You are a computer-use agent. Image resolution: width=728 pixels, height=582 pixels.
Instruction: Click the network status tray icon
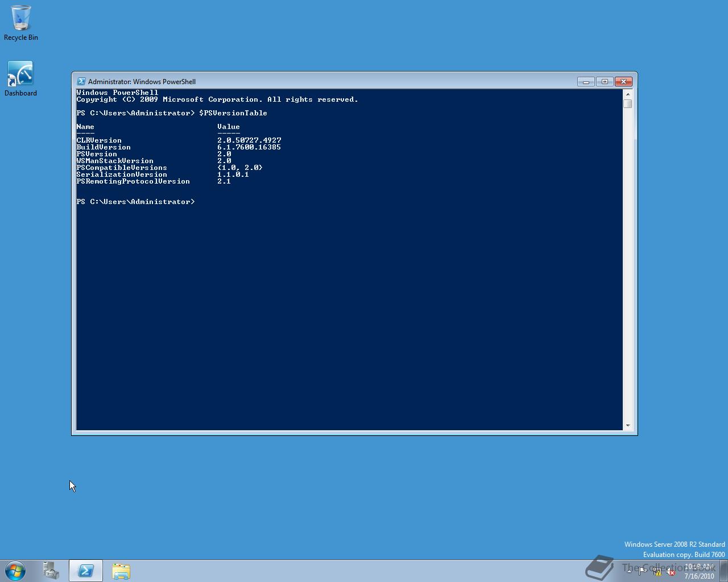click(657, 571)
